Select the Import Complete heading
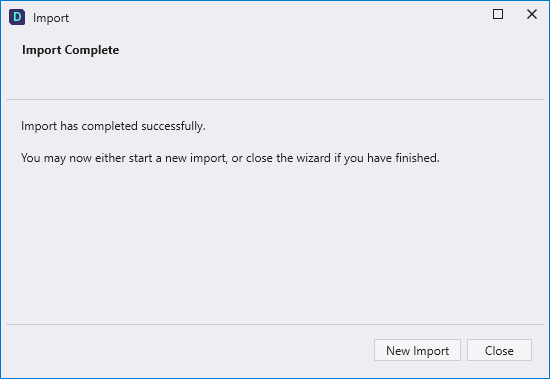This screenshot has width=550, height=379. point(71,50)
